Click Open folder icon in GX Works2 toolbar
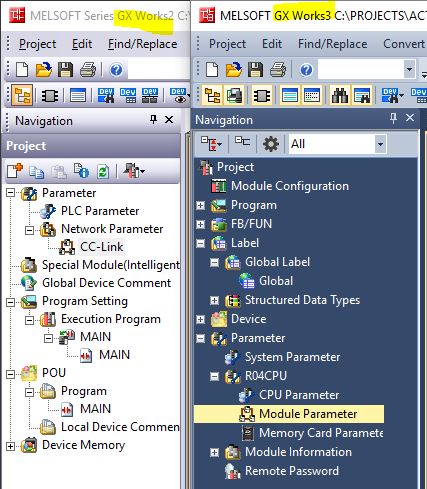 point(44,70)
